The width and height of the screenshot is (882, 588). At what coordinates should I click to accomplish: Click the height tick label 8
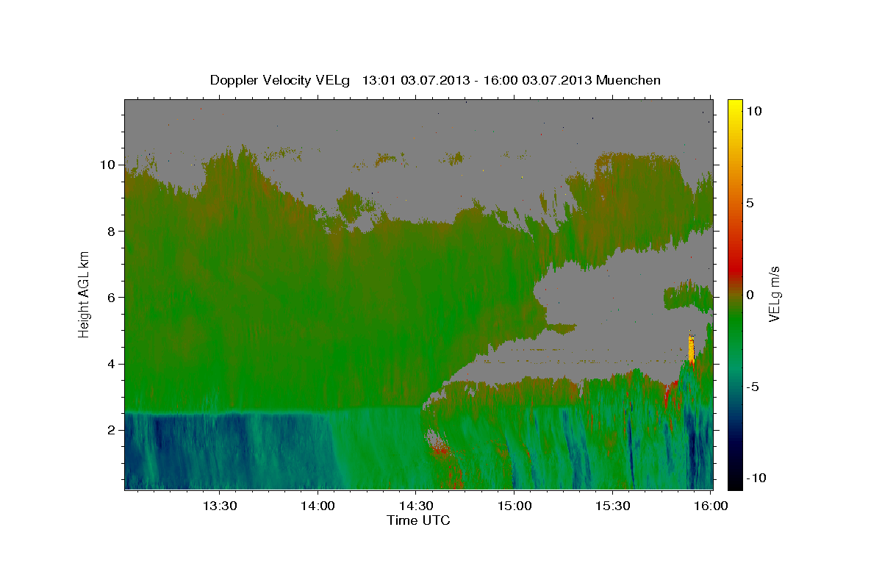pyautogui.click(x=112, y=231)
